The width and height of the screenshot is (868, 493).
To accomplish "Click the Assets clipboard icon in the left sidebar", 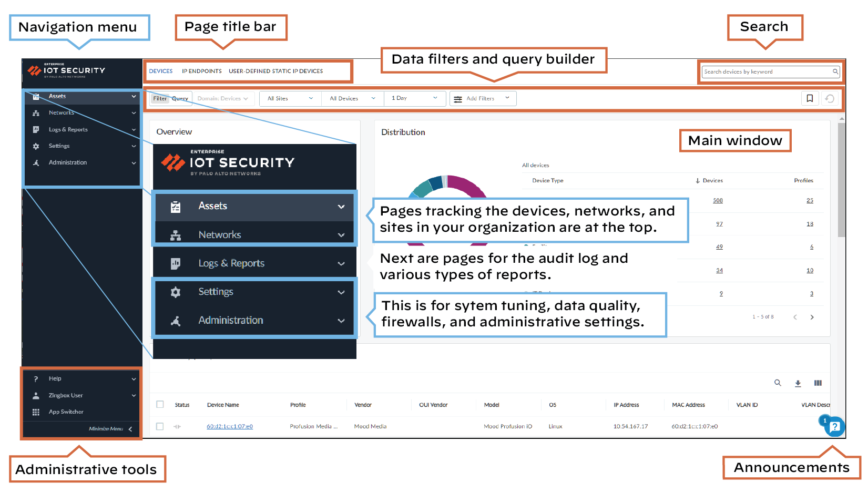I will pos(36,96).
